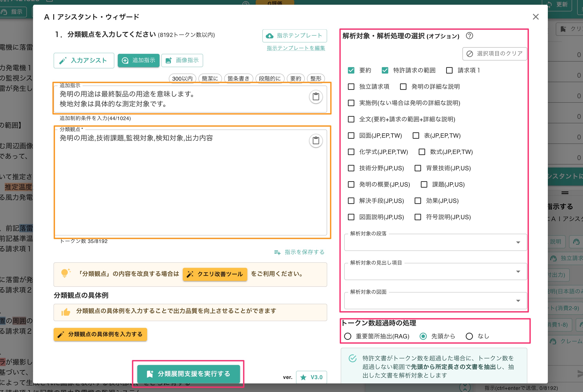Image resolution: width=583 pixels, height=392 pixels.
Task: Check 請求項１ checkbox
Action: (449, 70)
